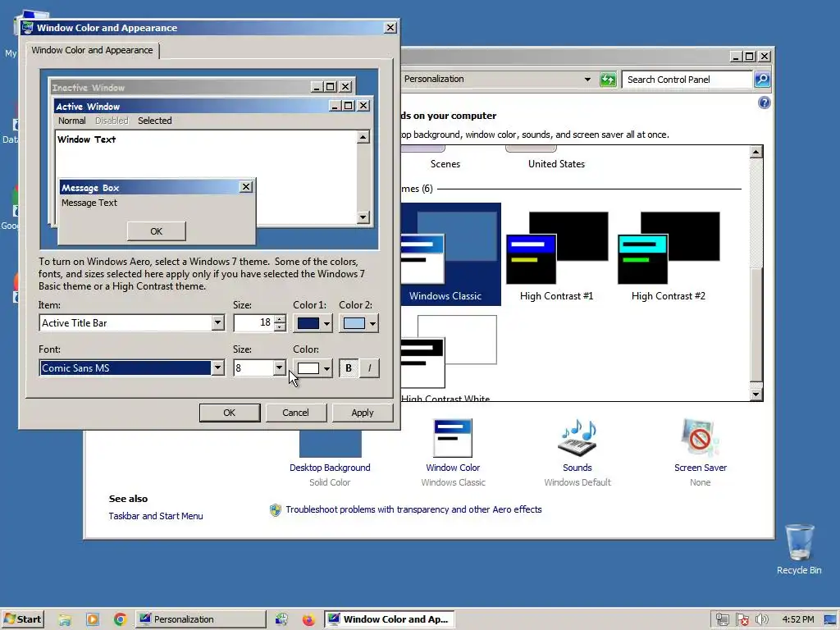
Task: Click the taskbar icon left of Firefox
Action: click(x=282, y=620)
